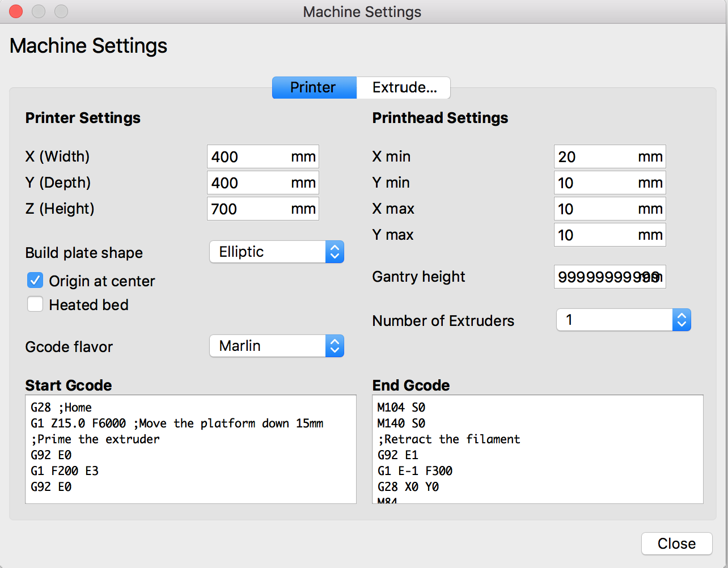728x568 pixels.
Task: Edit the X min field
Action: [610, 156]
